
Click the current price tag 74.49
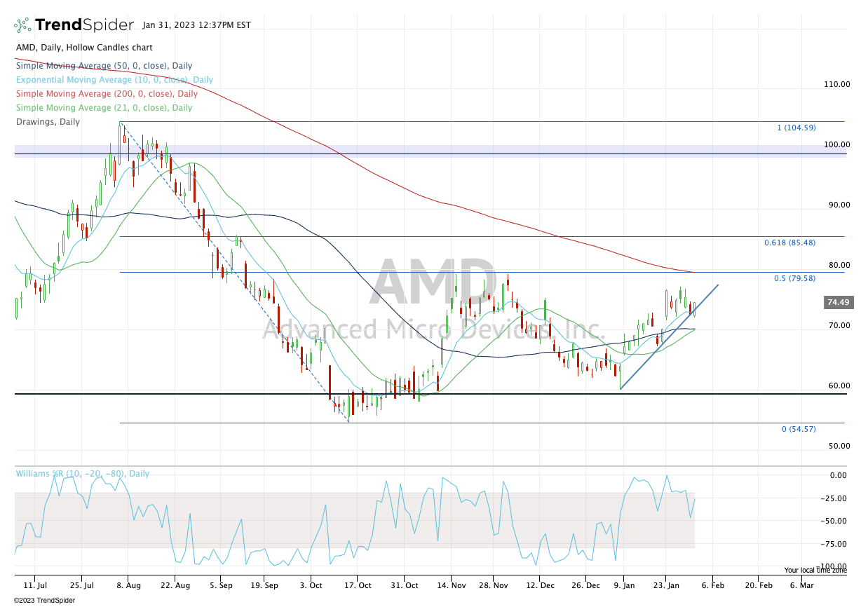839,303
